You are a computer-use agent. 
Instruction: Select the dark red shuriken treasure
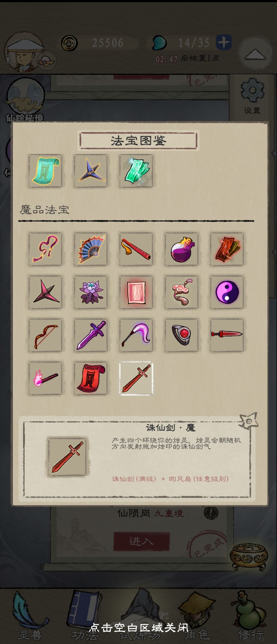tap(45, 292)
